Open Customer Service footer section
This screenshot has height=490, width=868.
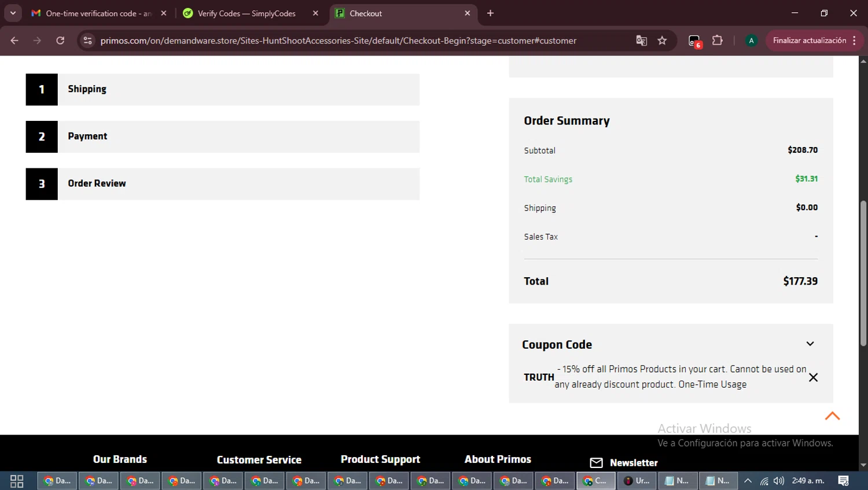[x=259, y=460]
